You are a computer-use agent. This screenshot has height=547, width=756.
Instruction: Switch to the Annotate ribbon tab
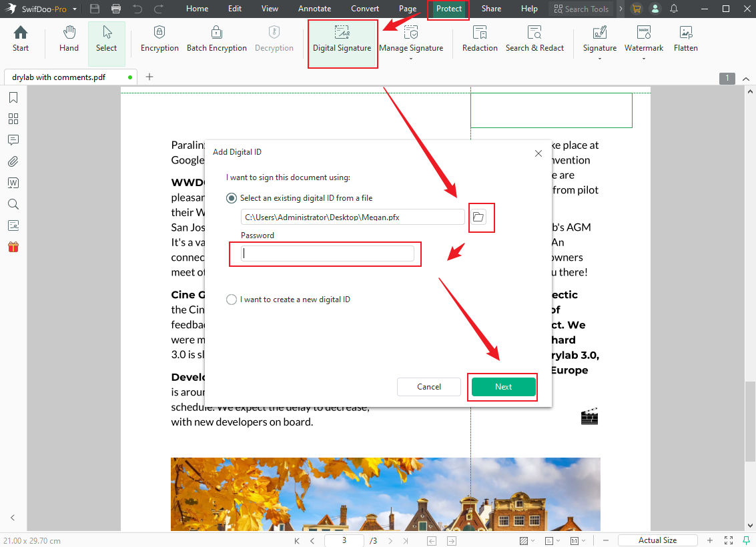coord(314,9)
